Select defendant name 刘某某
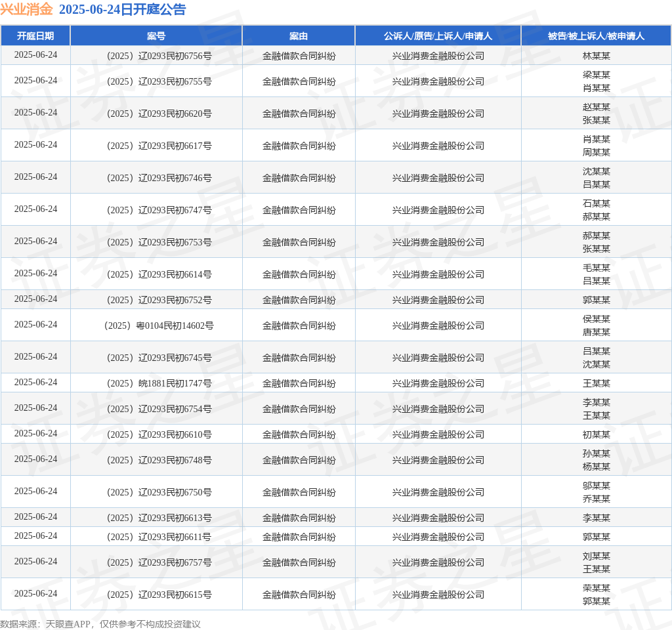This screenshot has height=630, width=672. pos(596,556)
